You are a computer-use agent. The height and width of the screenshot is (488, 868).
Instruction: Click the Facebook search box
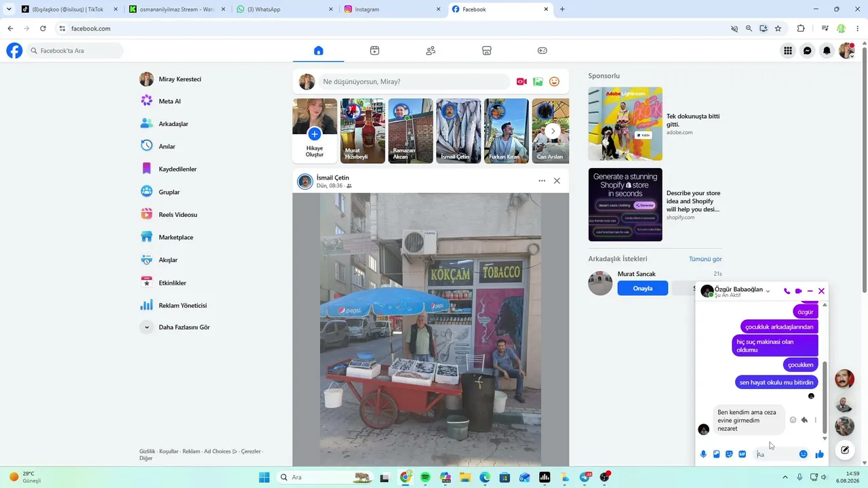75,51
